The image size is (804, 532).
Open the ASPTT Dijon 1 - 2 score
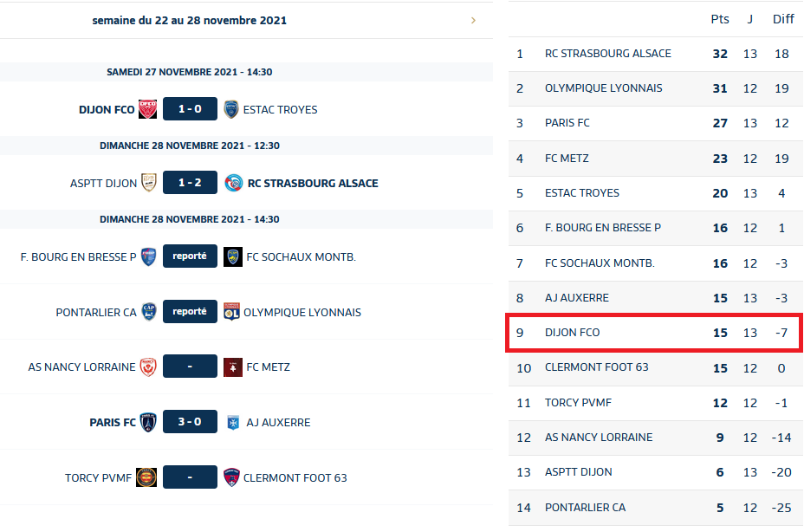pos(190,183)
